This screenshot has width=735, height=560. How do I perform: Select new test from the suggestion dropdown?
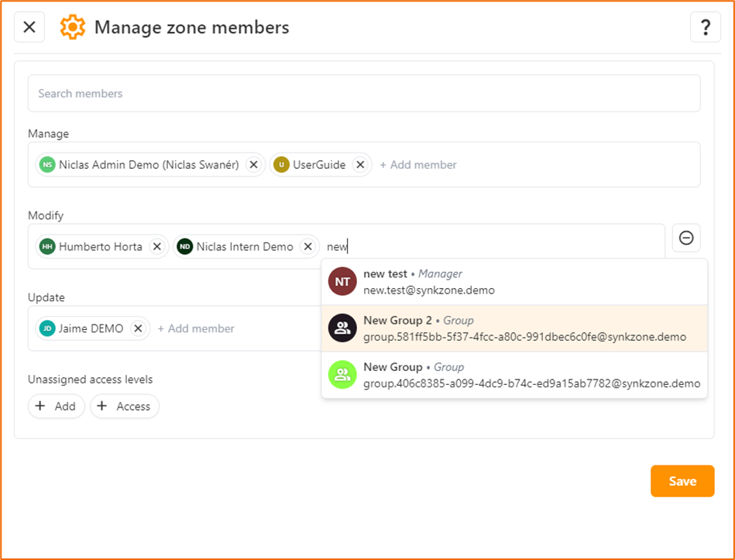(x=465, y=281)
